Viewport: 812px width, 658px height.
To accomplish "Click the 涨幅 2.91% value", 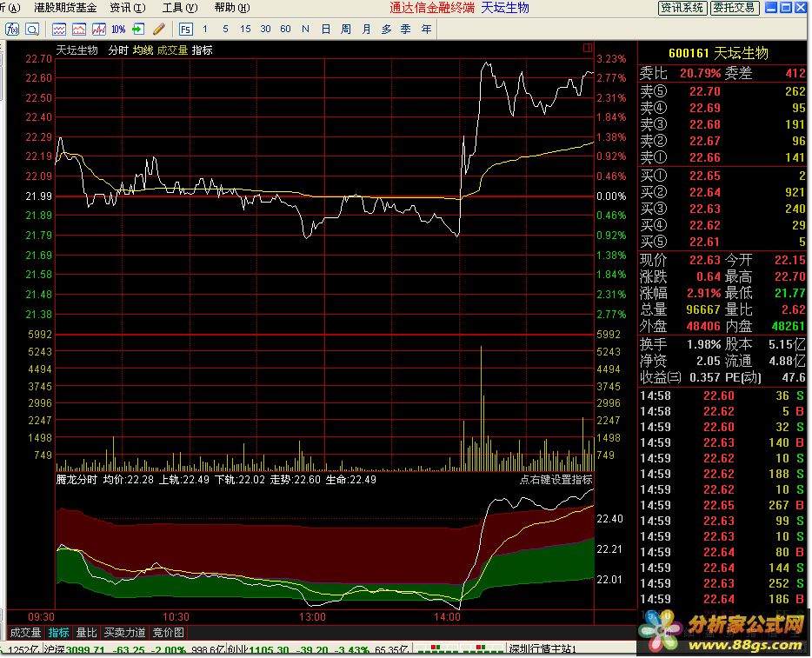I will tap(704, 293).
